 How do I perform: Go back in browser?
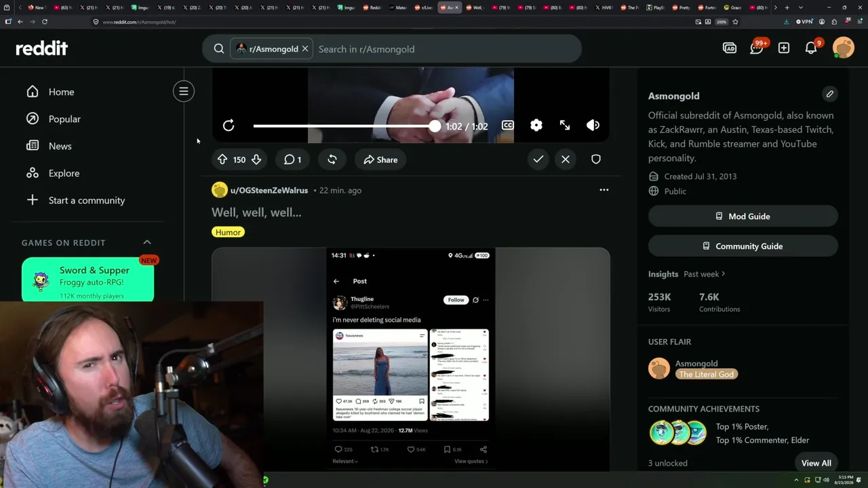pos(20,22)
